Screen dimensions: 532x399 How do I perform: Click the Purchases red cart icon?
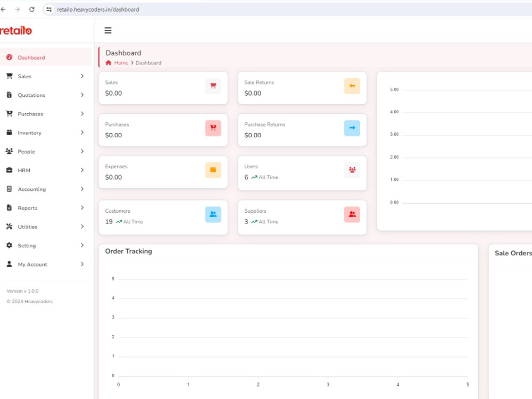click(213, 128)
